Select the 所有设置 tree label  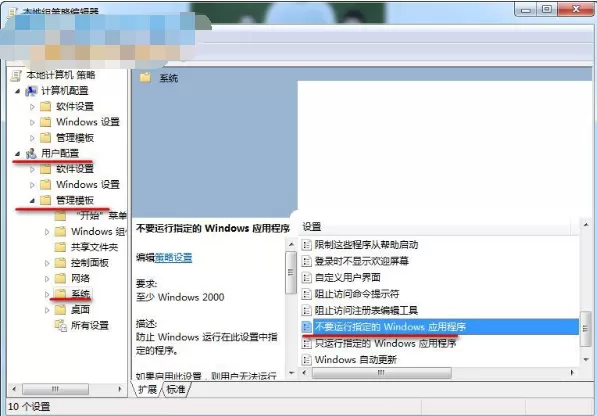coord(90,326)
